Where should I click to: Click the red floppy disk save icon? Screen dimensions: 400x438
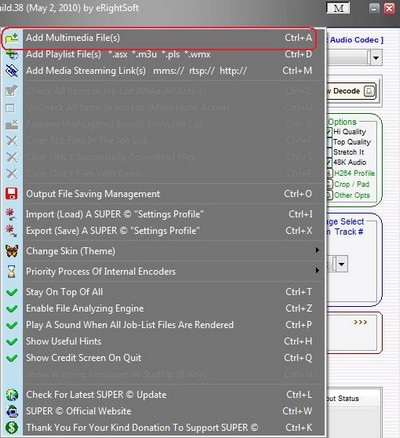[12, 194]
